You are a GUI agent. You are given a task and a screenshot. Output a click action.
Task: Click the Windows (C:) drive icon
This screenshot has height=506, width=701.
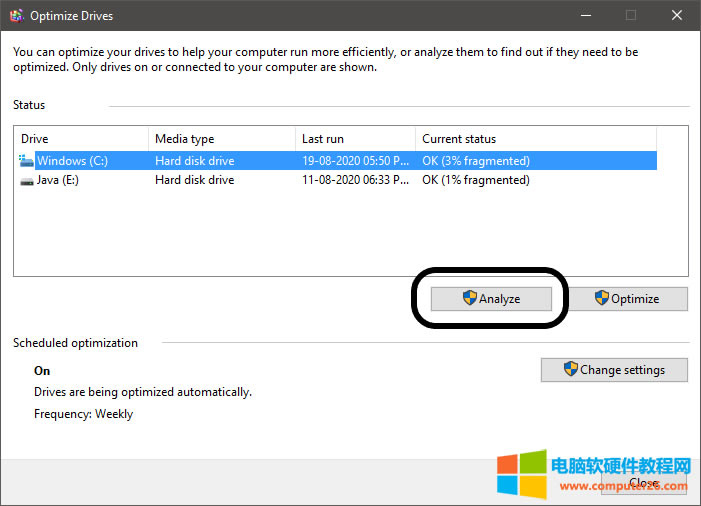pyautogui.click(x=26, y=161)
